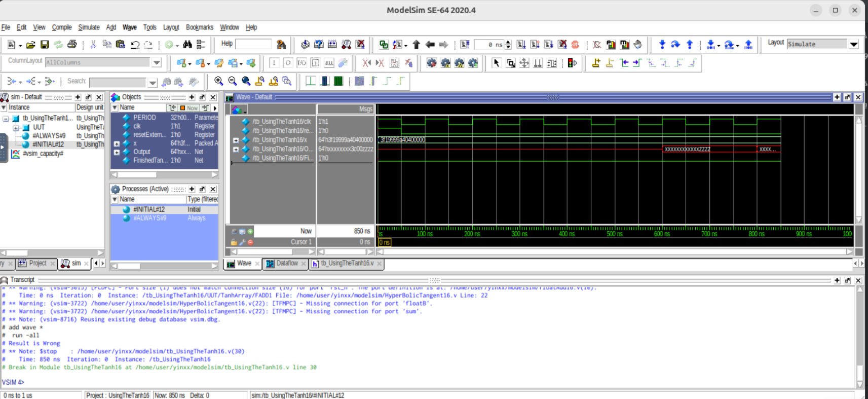Click the waveform horizontal scrollbar

[615, 251]
